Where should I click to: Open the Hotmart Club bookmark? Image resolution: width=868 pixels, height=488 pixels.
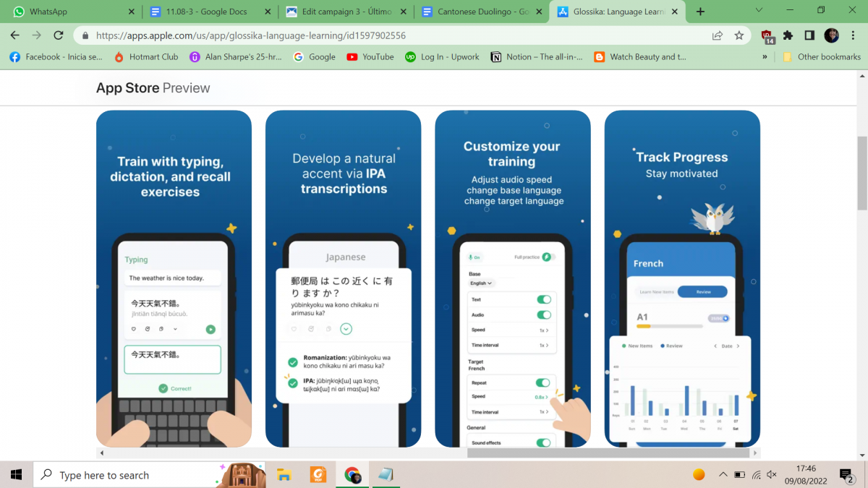[146, 56]
